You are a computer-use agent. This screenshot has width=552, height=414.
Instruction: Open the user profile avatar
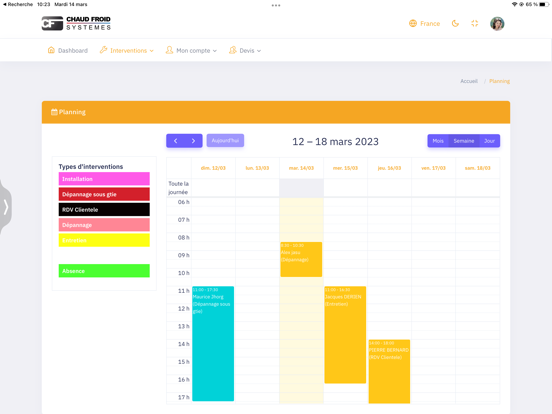[497, 24]
